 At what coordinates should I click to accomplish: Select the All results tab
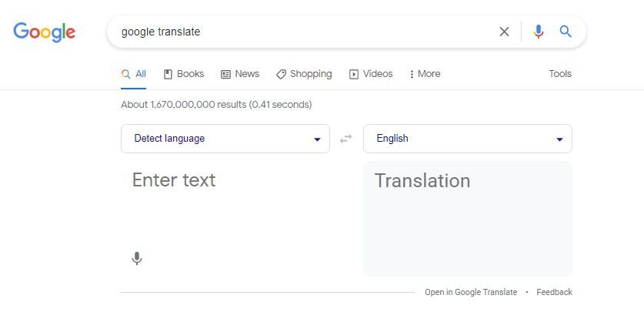(133, 74)
